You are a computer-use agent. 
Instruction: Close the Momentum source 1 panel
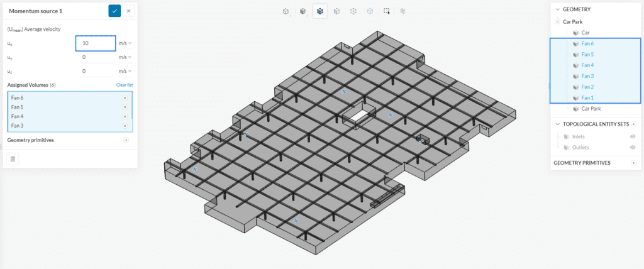129,11
